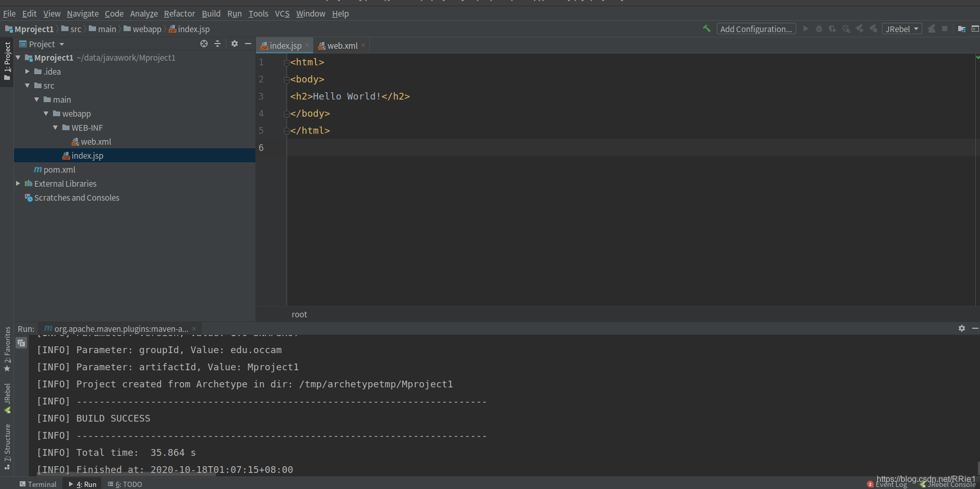This screenshot has width=980, height=489.
Task: Click the Stop square icon in toolbar
Action: (945, 29)
